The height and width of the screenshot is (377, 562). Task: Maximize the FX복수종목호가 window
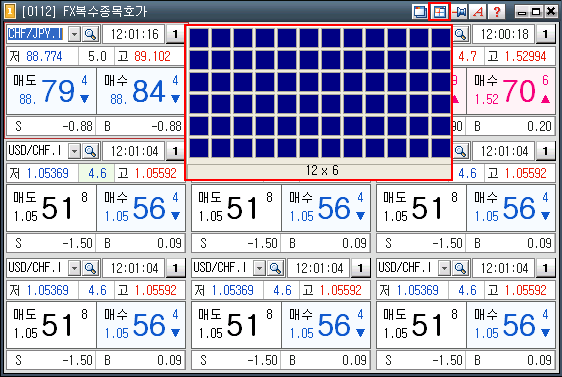pos(536,12)
